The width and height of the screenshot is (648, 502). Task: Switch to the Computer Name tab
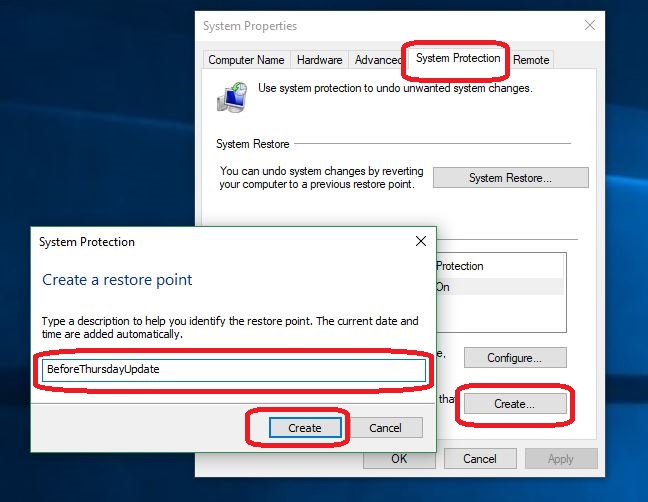coord(246,60)
